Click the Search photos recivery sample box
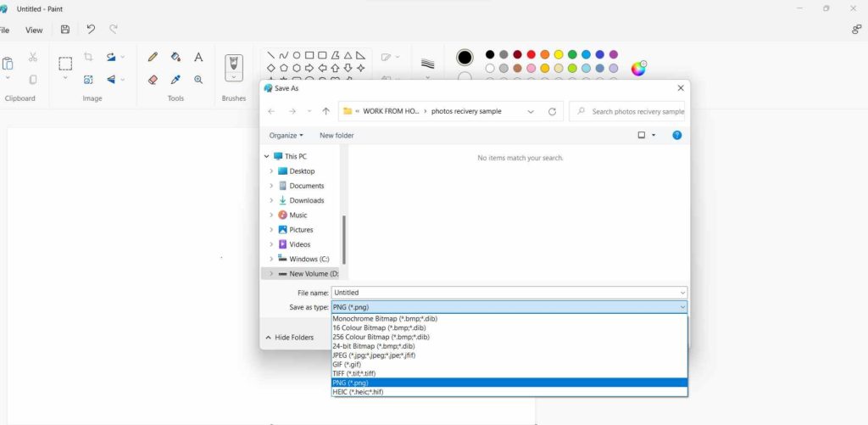 627,111
